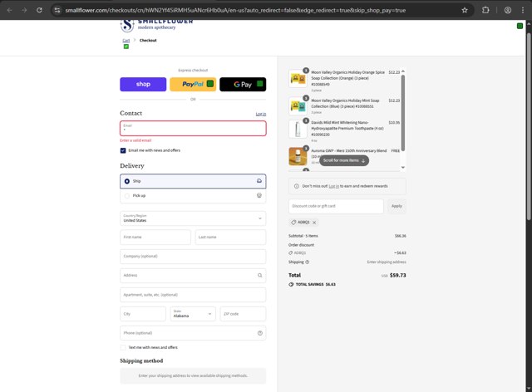Click the scroll-up arrow in order summary
This screenshot has height=392, width=532.
402,71
